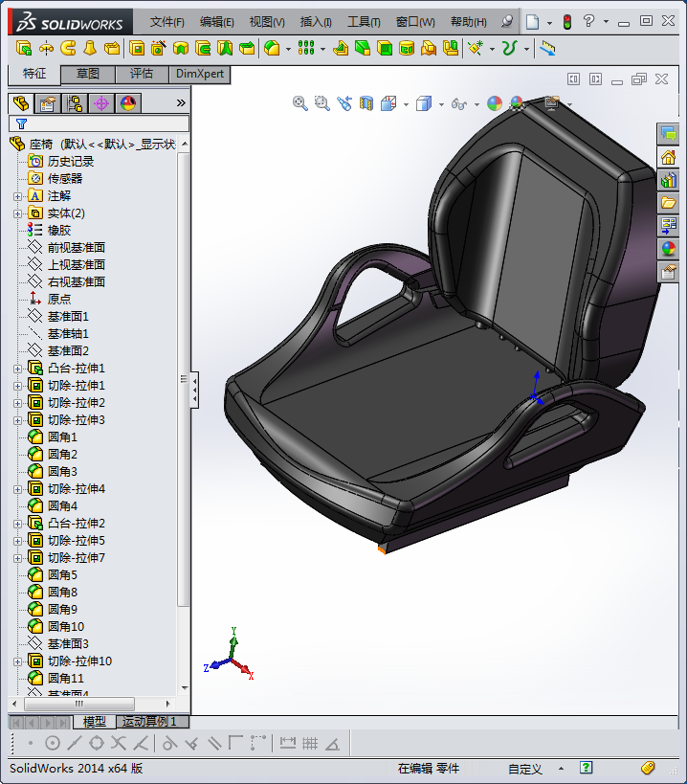
Task: Select 橡胶 material in the tree
Action: tap(59, 231)
